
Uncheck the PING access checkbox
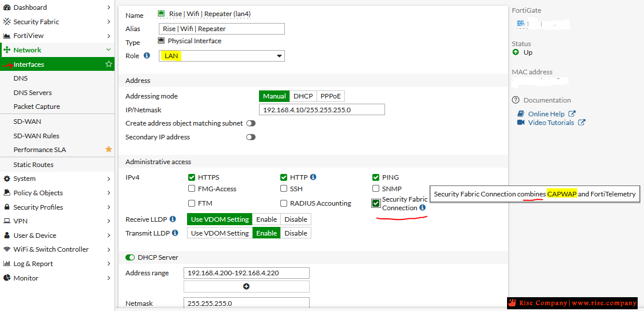click(x=375, y=177)
